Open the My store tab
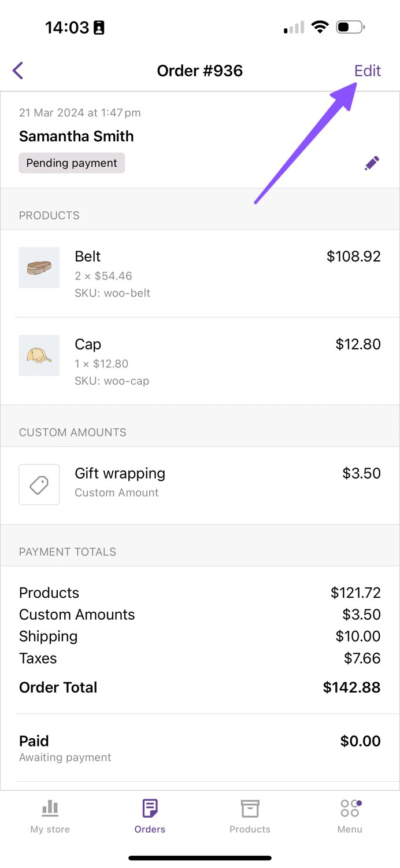 pyautogui.click(x=50, y=816)
